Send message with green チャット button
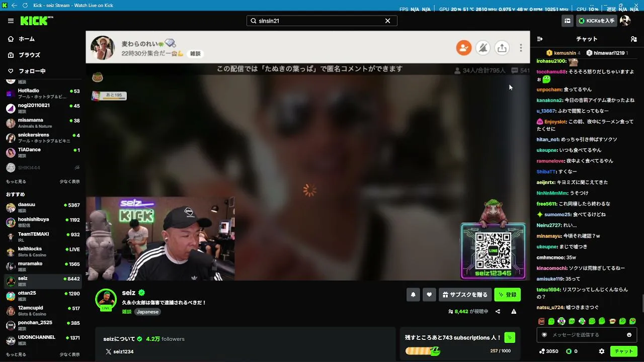 point(624,351)
